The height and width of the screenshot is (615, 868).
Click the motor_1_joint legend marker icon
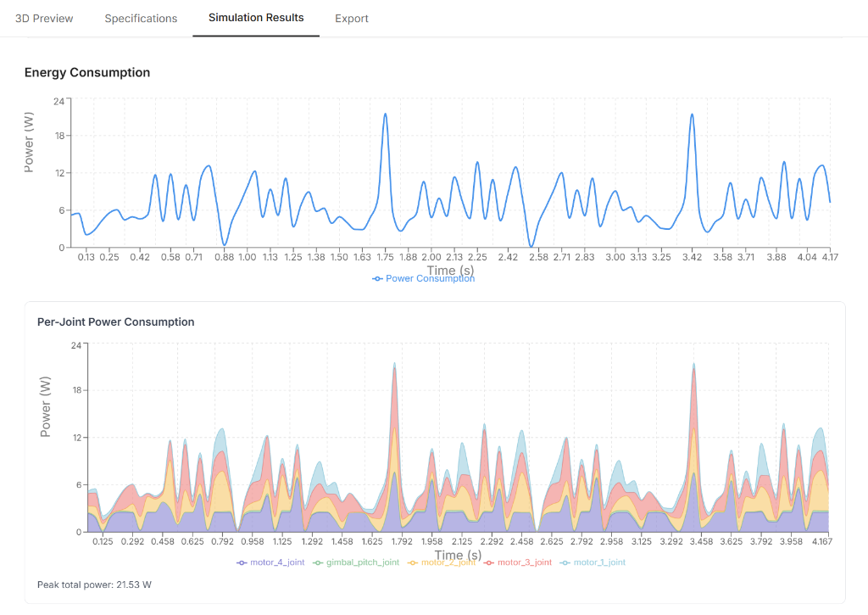tap(565, 562)
